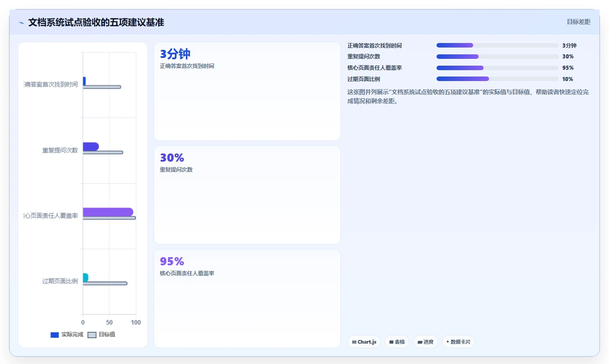Click the gray 目标值 legend color box

[92, 335]
